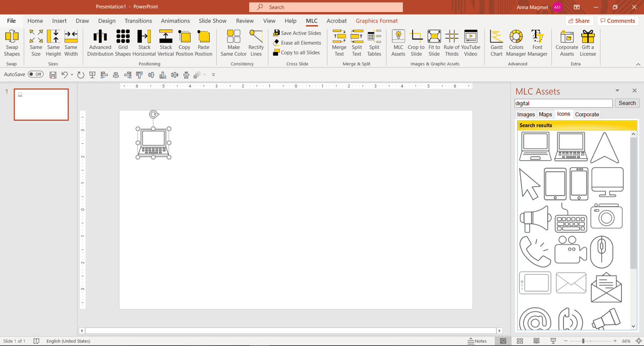Click the Swap Shapes icon

(x=12, y=43)
